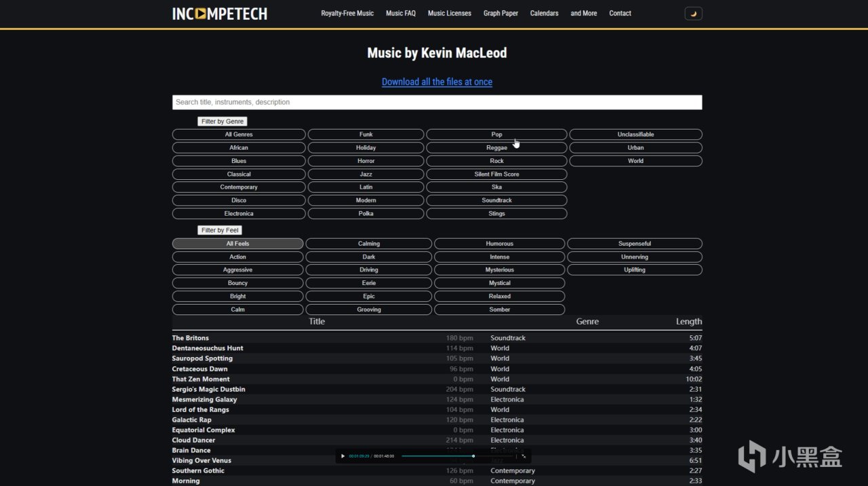
Task: Filter by Epic feel
Action: (369, 297)
